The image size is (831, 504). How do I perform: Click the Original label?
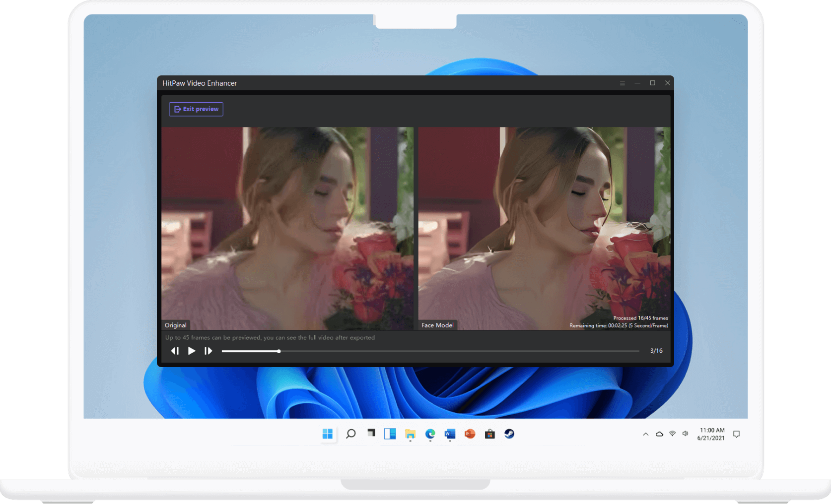pyautogui.click(x=176, y=325)
